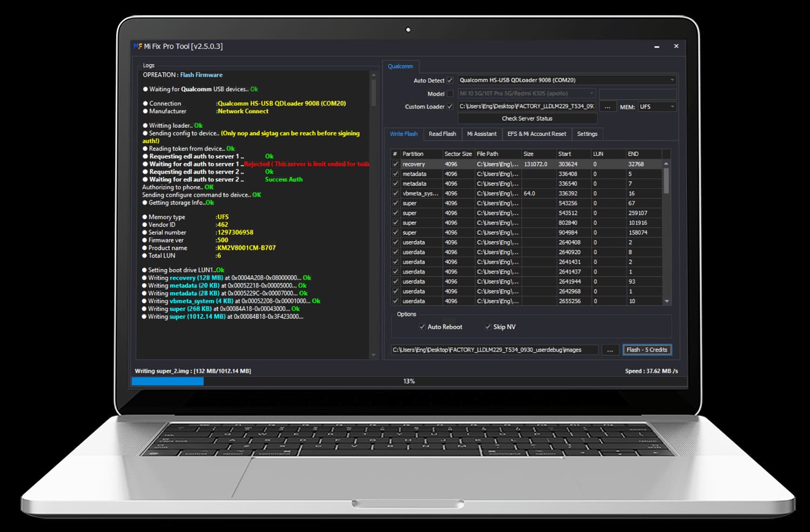Screen dimensions: 810x532
Task: Open the Model selection dropdown
Action: 526,93
